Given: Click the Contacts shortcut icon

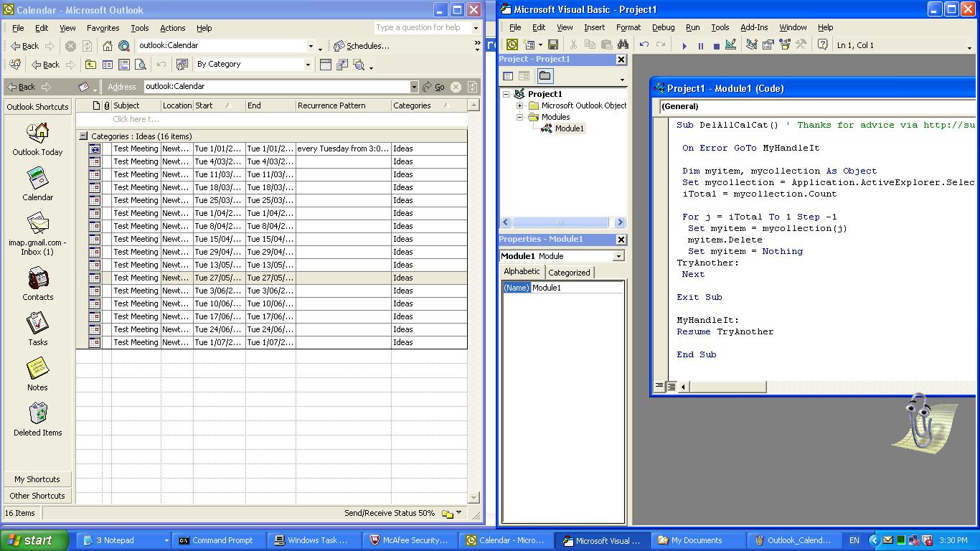Looking at the screenshot, I should [37, 278].
